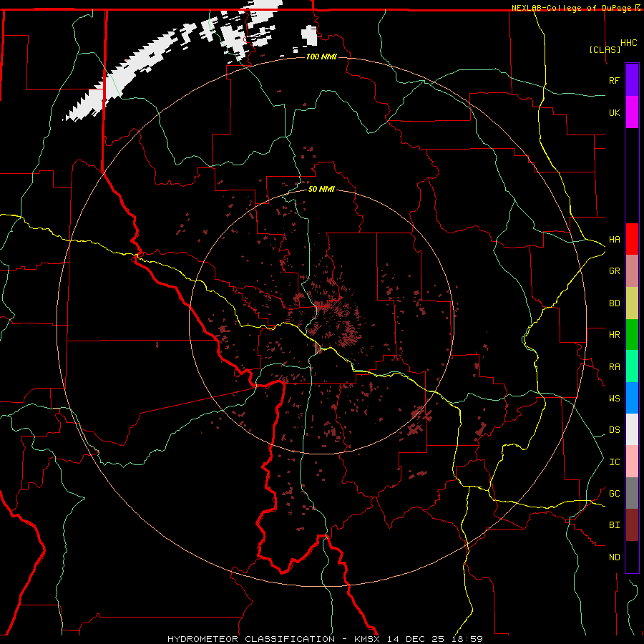
Task: Click the UK magenta legend swatch
Action: click(632, 112)
